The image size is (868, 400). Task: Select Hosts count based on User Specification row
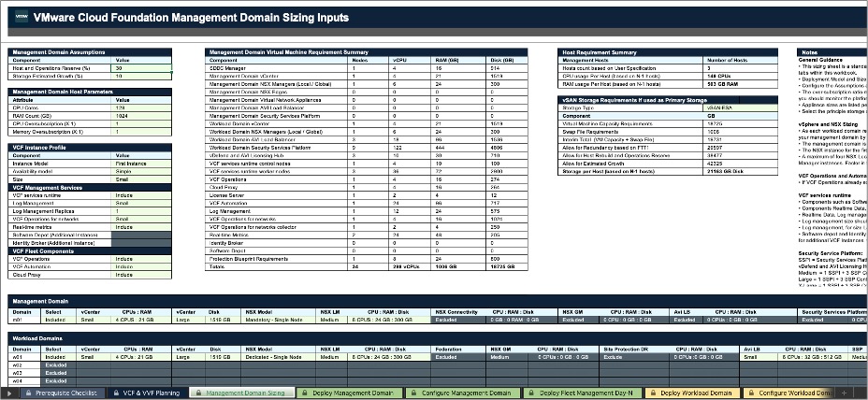(x=668, y=68)
